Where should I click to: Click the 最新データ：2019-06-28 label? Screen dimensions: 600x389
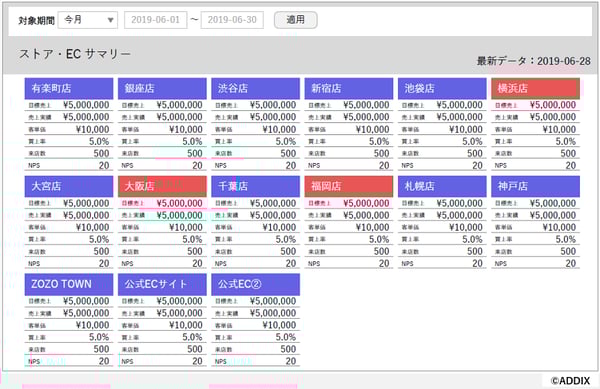(x=533, y=61)
